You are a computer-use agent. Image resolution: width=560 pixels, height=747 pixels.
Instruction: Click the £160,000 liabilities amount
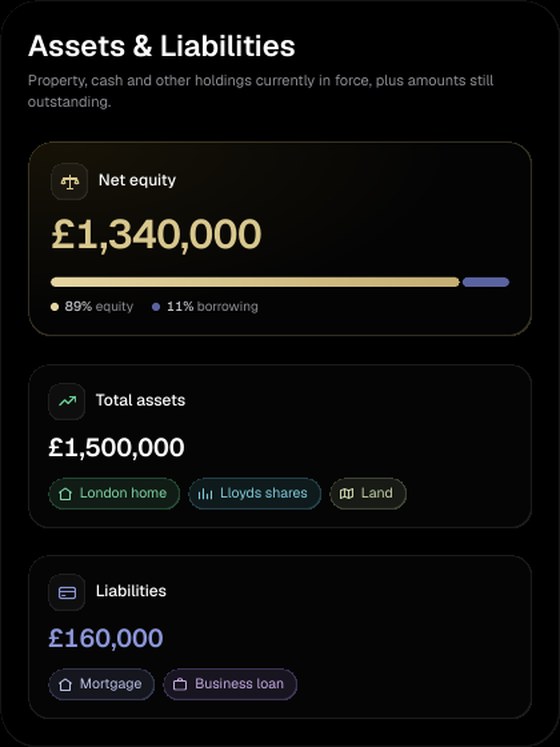point(106,638)
